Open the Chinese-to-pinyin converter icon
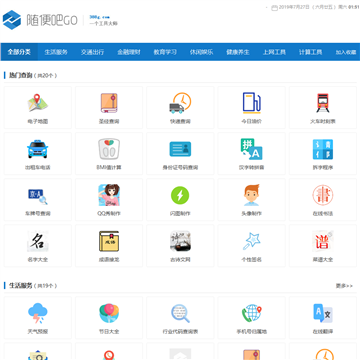 pos(252,149)
